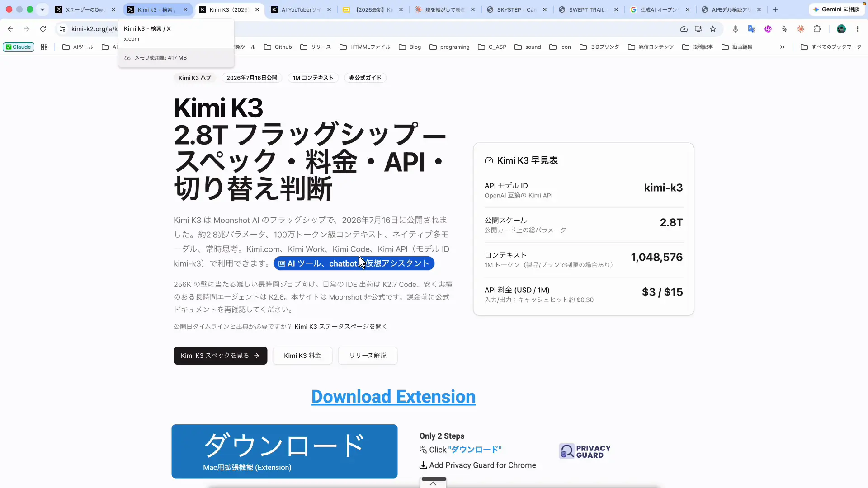Click the blue ダウンロード banner button

284,451
